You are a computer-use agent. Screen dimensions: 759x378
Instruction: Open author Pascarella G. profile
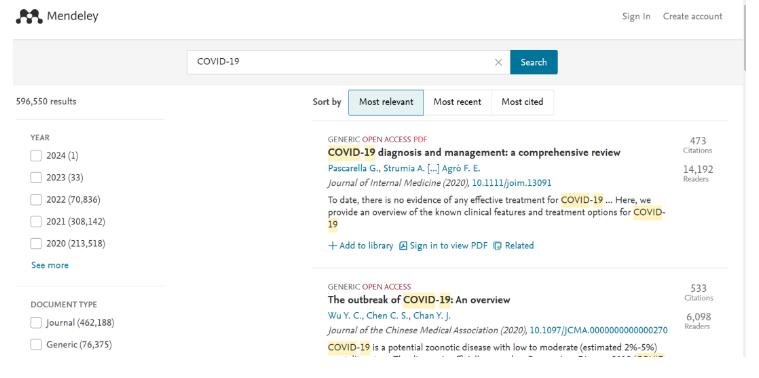click(x=353, y=169)
